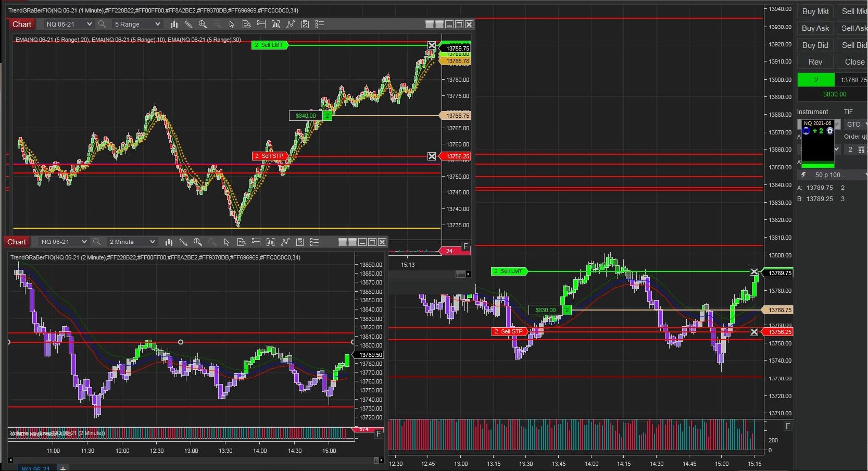Open indicators dialog in the 2 Minute chart

285,242
